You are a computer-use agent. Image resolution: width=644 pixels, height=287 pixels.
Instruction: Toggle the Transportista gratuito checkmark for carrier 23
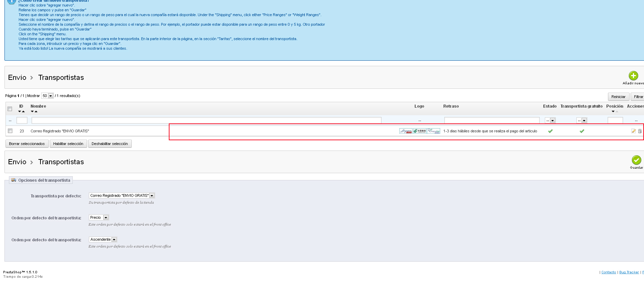coord(582,131)
